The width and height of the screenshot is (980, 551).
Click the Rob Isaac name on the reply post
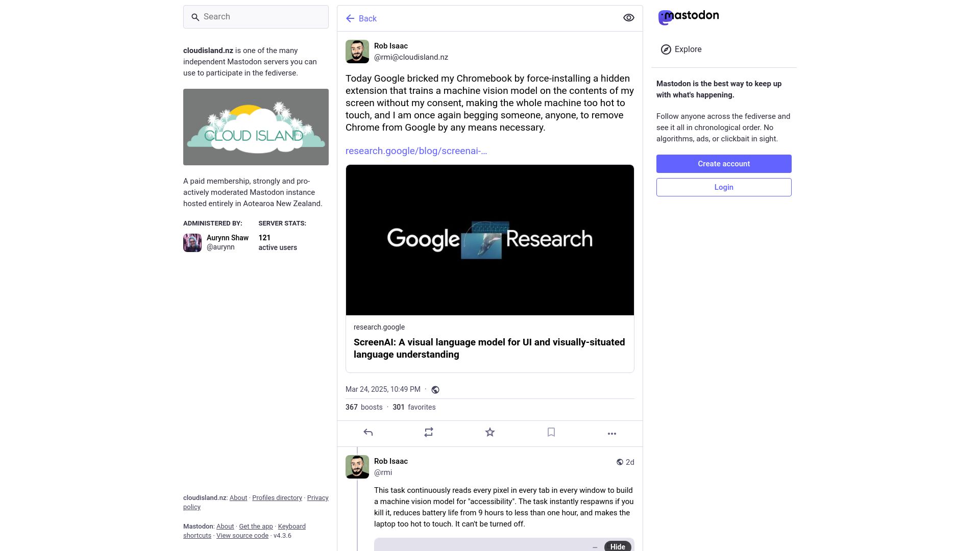tap(391, 461)
